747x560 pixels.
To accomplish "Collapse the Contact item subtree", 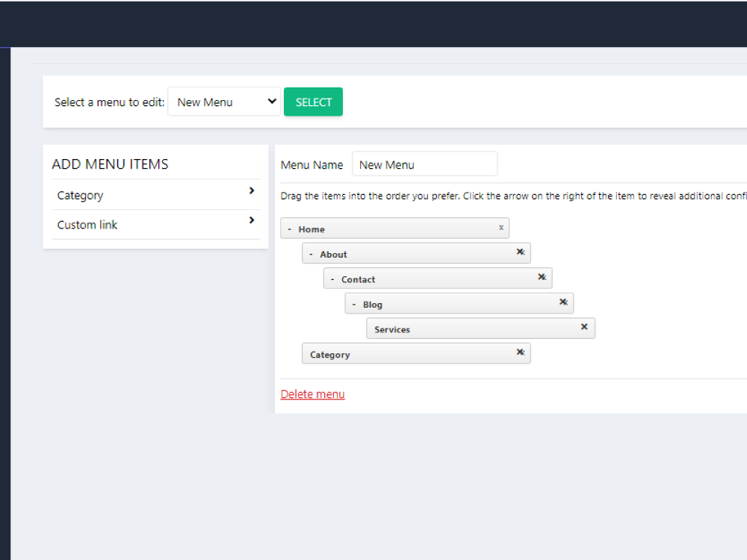I will (332, 279).
